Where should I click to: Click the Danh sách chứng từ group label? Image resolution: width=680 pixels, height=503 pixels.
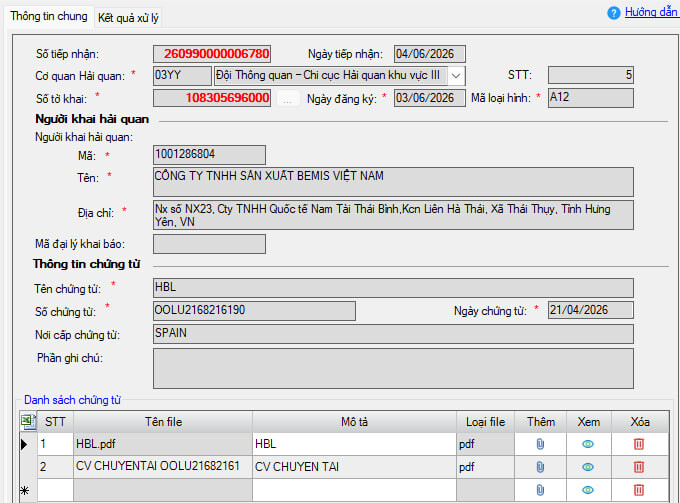coord(72,400)
